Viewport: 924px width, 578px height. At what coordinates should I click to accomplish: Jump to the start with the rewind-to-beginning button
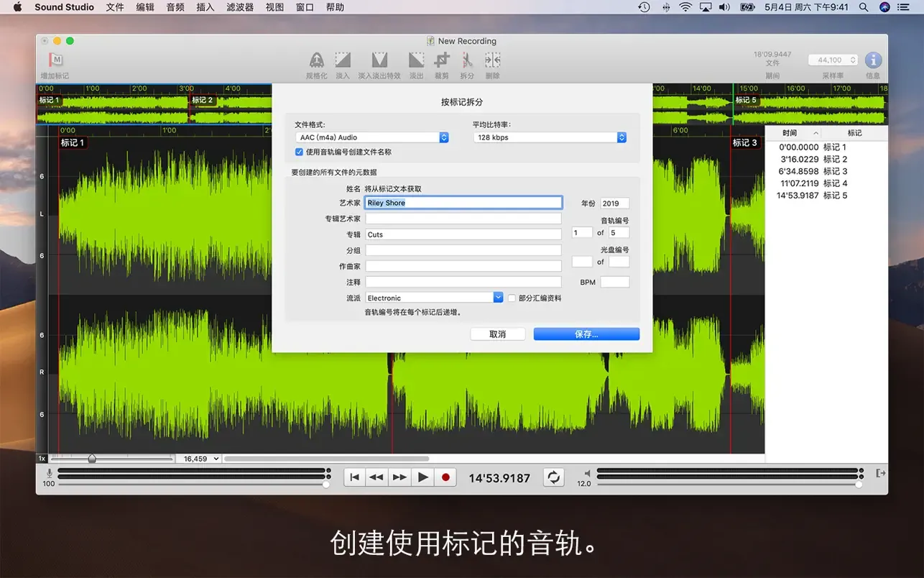[355, 477]
